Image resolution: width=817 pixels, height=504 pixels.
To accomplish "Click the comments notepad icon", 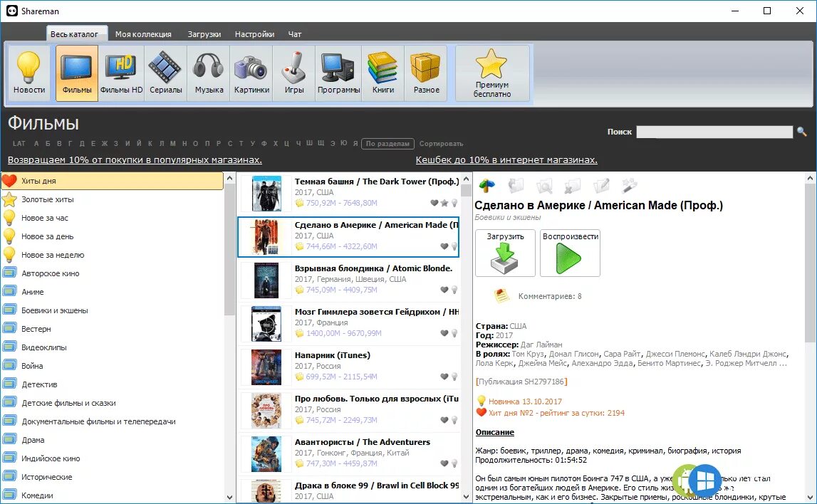I will [501, 295].
